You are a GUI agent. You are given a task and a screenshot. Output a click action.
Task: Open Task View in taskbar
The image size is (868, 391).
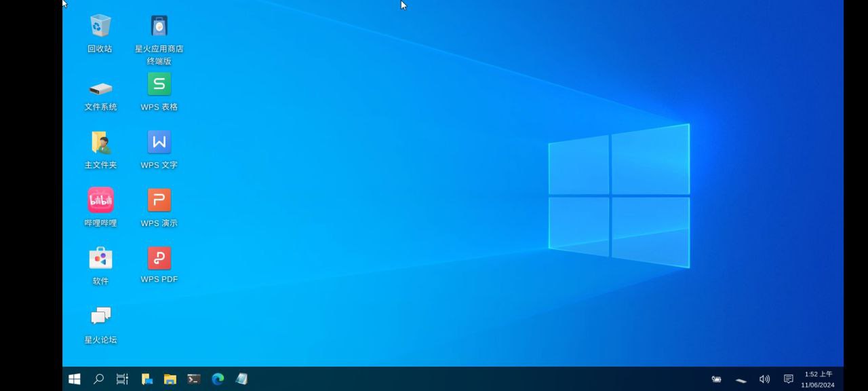(x=122, y=379)
